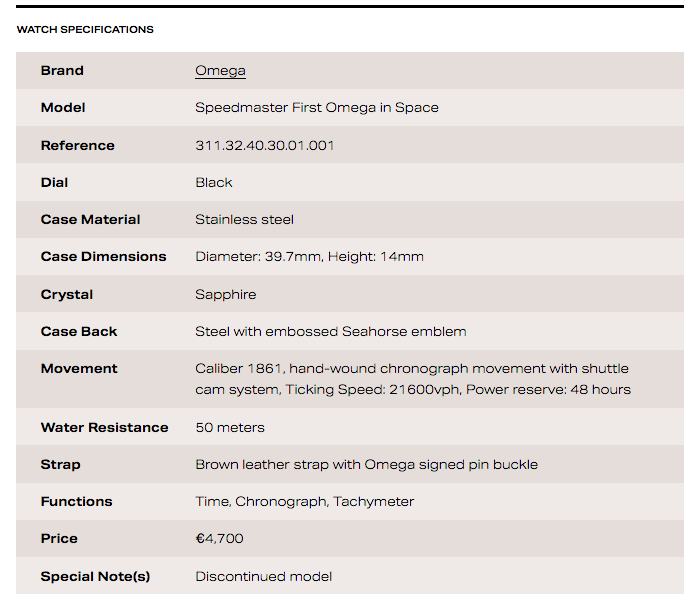This screenshot has height=602, width=696.
Task: Select the Brand row label
Action: tap(62, 71)
